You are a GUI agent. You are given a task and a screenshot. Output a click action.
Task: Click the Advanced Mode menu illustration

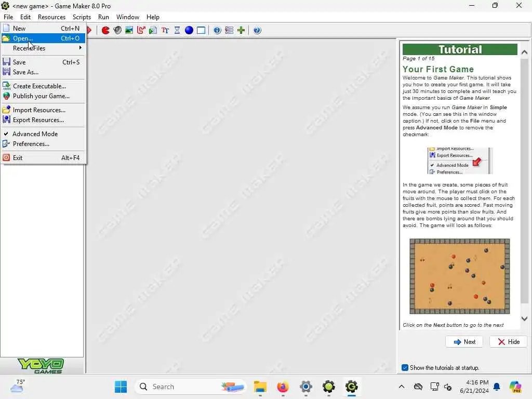pos(459,161)
